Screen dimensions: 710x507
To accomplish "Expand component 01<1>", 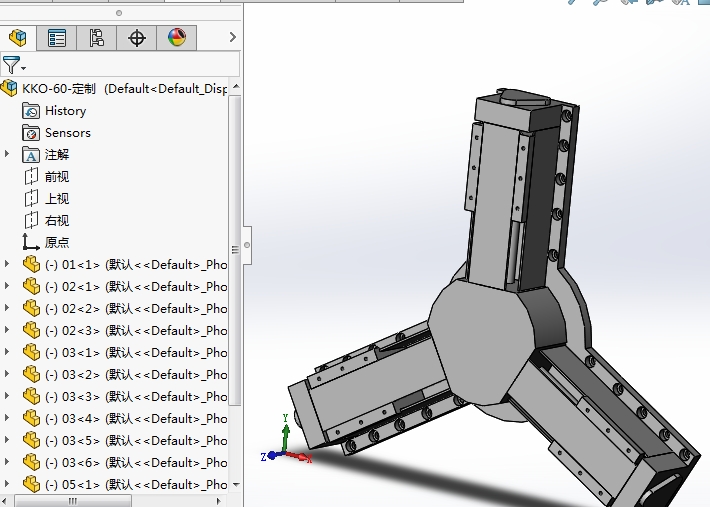I will pos(7,263).
